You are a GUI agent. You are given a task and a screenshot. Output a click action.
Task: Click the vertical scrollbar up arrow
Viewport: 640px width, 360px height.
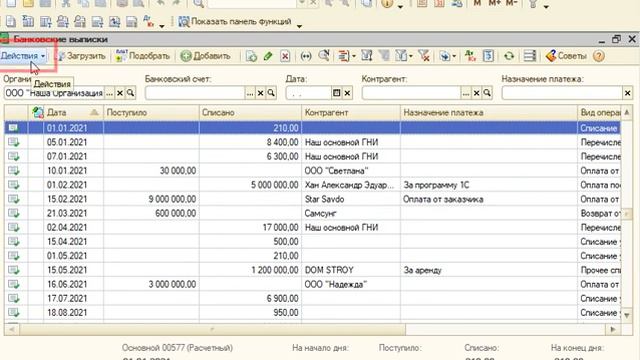tap(627, 112)
